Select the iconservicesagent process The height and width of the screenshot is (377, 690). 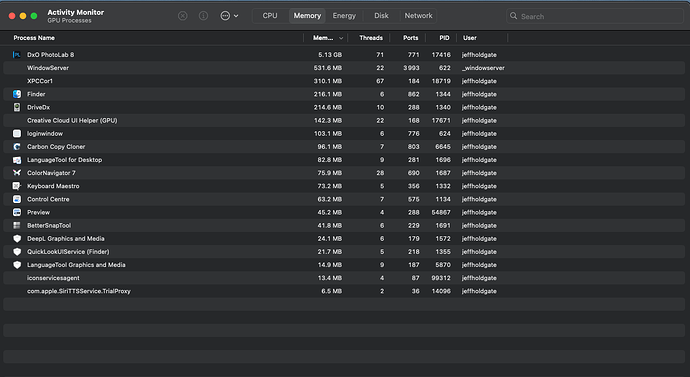point(344,278)
